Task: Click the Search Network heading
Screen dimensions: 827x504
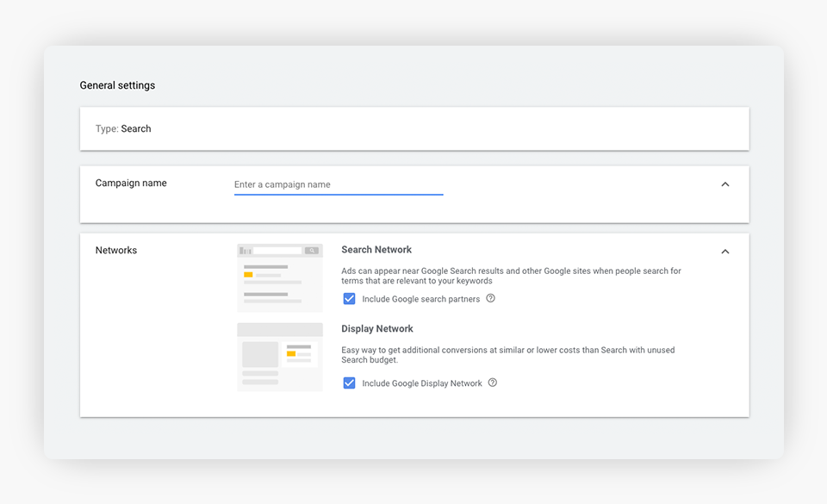Action: (x=376, y=250)
